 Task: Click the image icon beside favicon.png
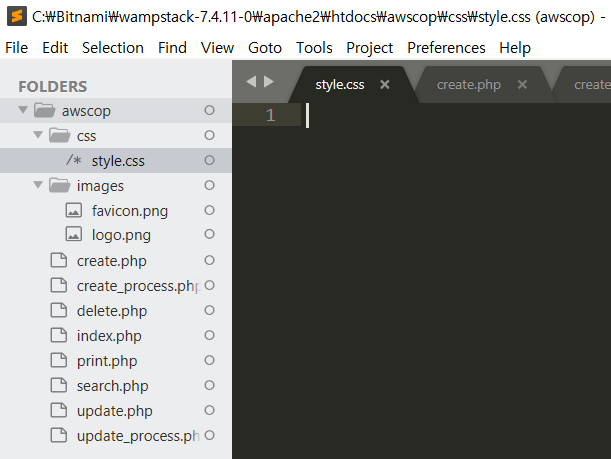click(74, 210)
